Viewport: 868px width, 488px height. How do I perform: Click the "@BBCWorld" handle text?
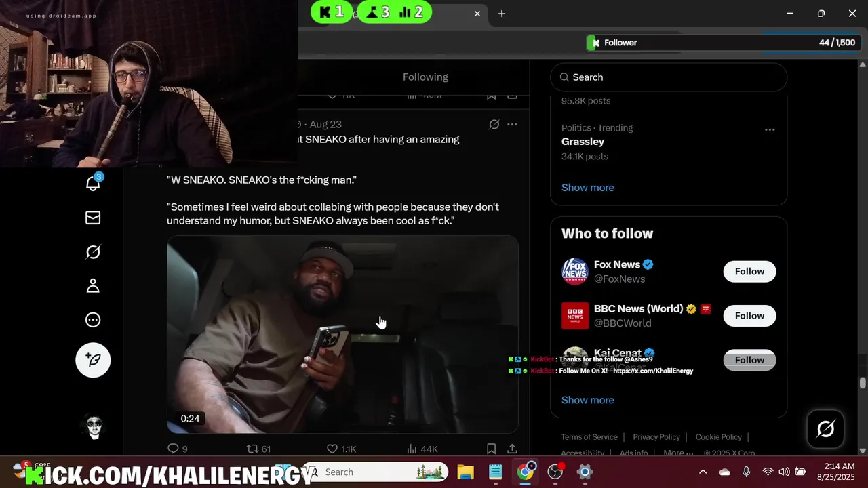623,323
